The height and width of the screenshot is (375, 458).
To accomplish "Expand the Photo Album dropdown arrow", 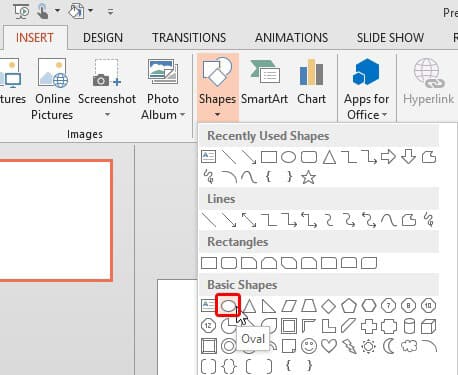I will [182, 115].
